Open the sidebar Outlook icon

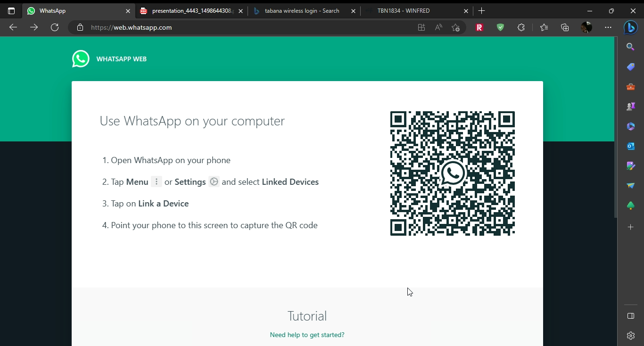coord(631,146)
